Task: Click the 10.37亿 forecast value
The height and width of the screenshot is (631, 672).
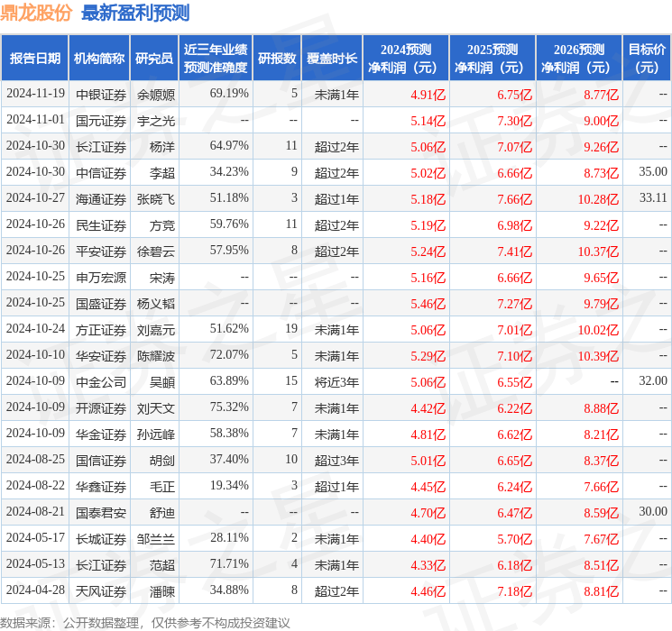Action: pos(598,251)
